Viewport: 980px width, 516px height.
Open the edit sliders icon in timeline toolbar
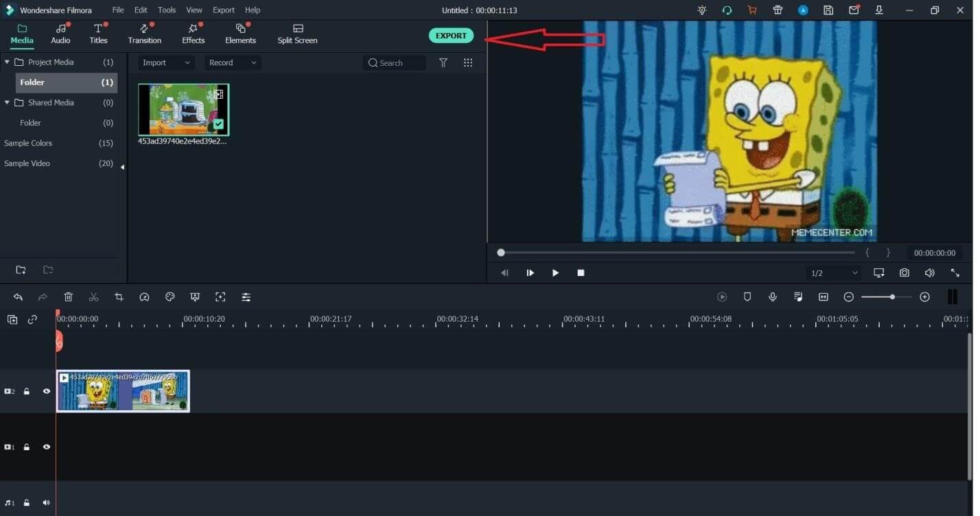[x=246, y=297]
